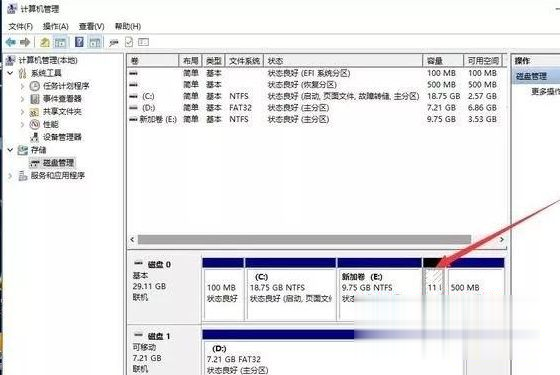The image size is (560, 375).
Task: Collapse the 系统工具 tree node
Action: 10,73
